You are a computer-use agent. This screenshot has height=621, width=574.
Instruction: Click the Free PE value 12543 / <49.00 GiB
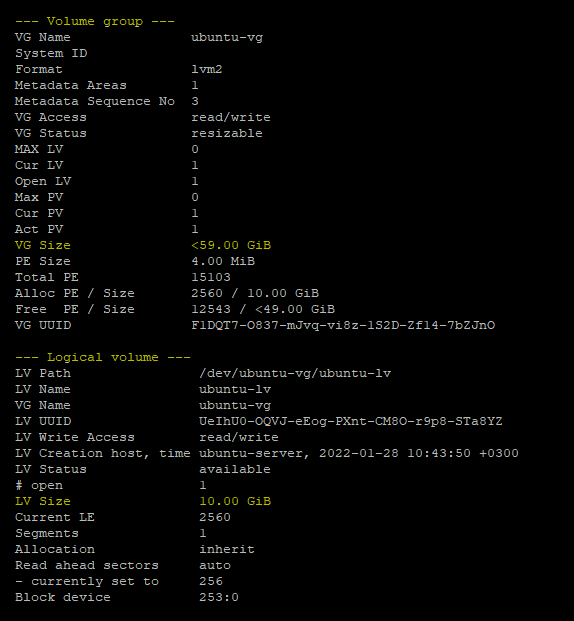[263, 309]
